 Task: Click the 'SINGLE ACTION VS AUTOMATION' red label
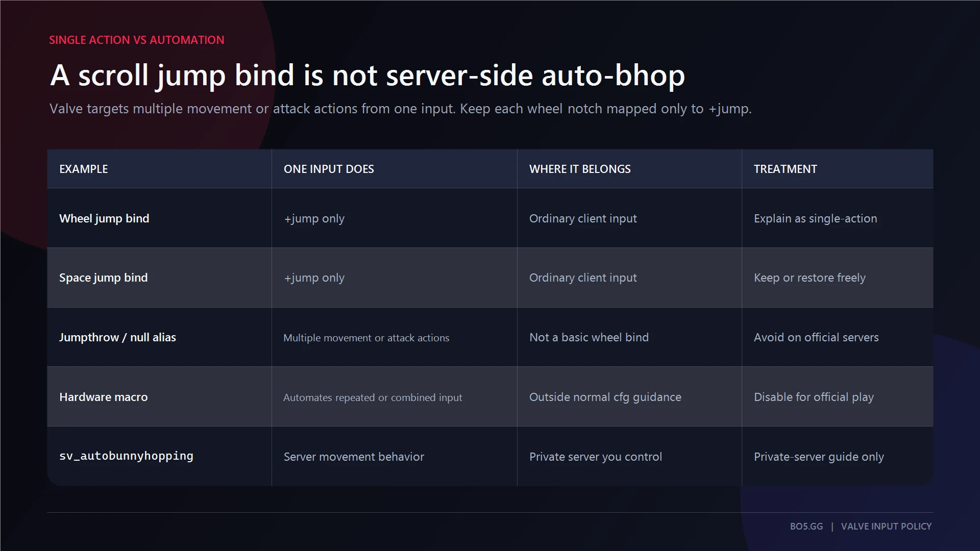[136, 40]
